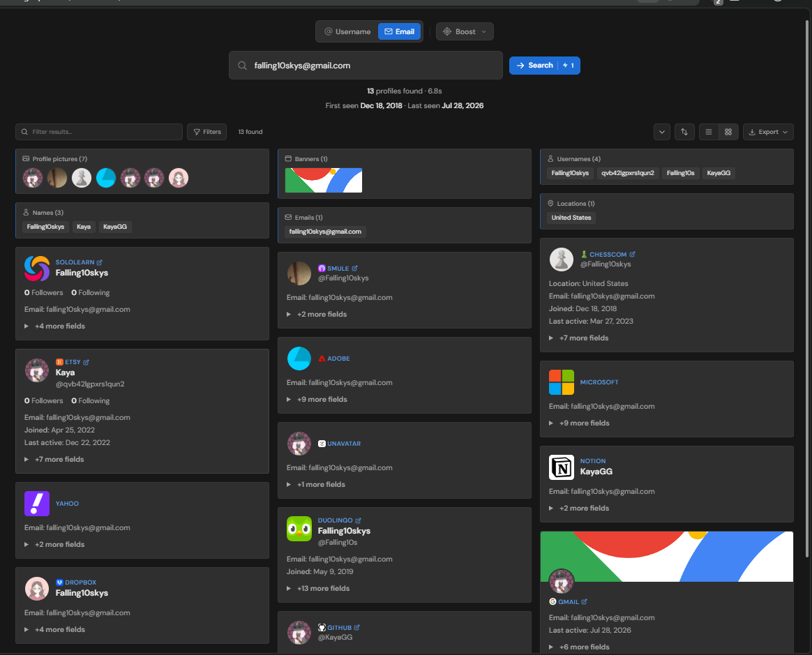Screen dimensions: 812x655
Task: Open the Duolingo profile link
Action: click(x=339, y=520)
